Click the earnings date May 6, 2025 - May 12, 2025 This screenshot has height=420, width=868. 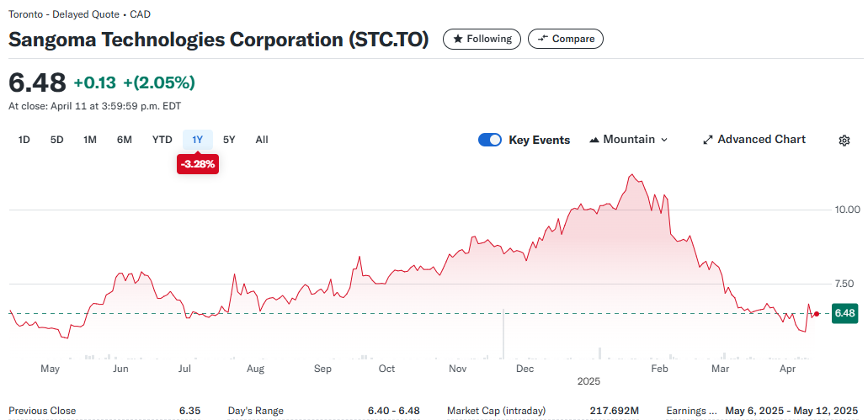click(x=791, y=411)
